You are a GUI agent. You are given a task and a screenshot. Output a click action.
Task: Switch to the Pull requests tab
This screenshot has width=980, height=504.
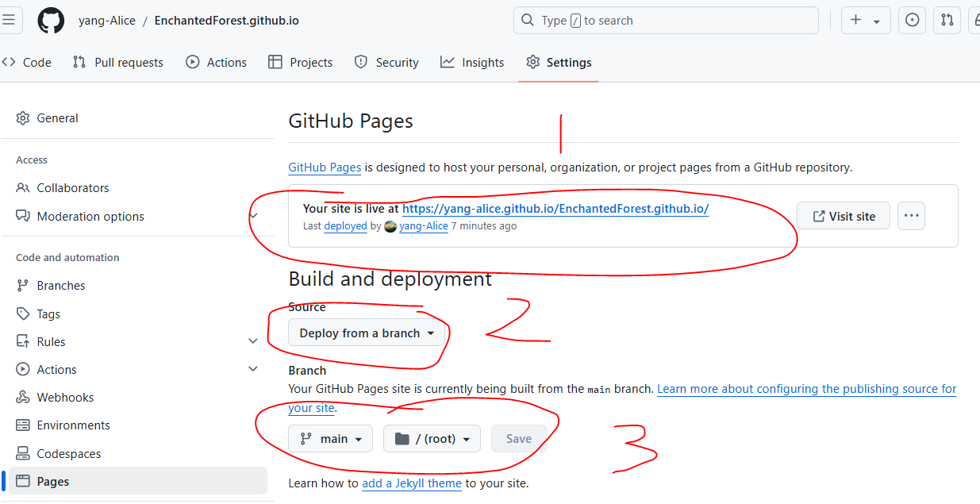tap(117, 63)
